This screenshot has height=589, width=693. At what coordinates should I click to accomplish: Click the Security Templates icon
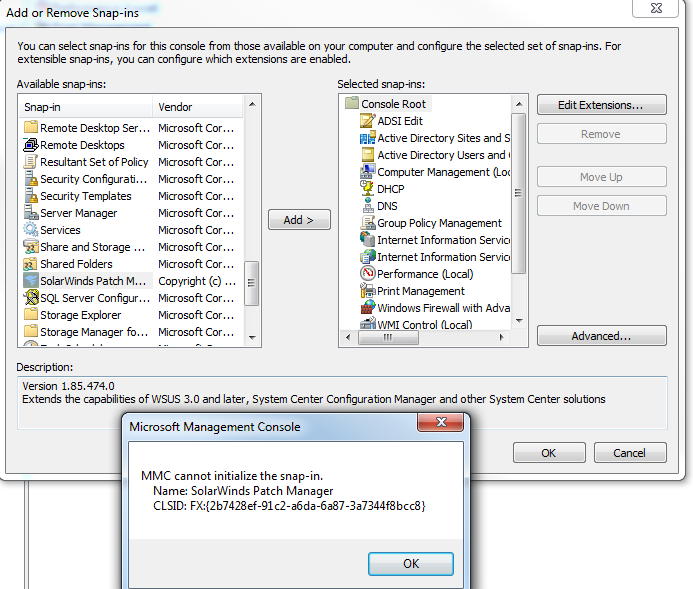pyautogui.click(x=31, y=195)
